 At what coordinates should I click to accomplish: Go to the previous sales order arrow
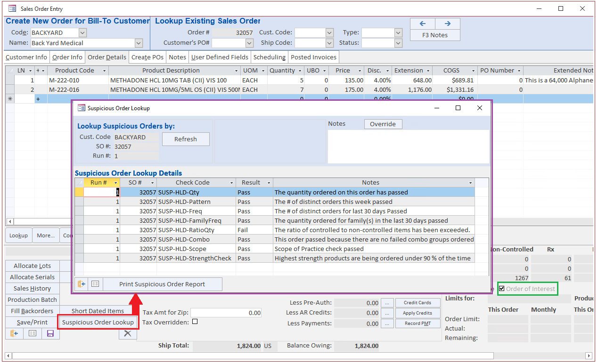tap(423, 24)
